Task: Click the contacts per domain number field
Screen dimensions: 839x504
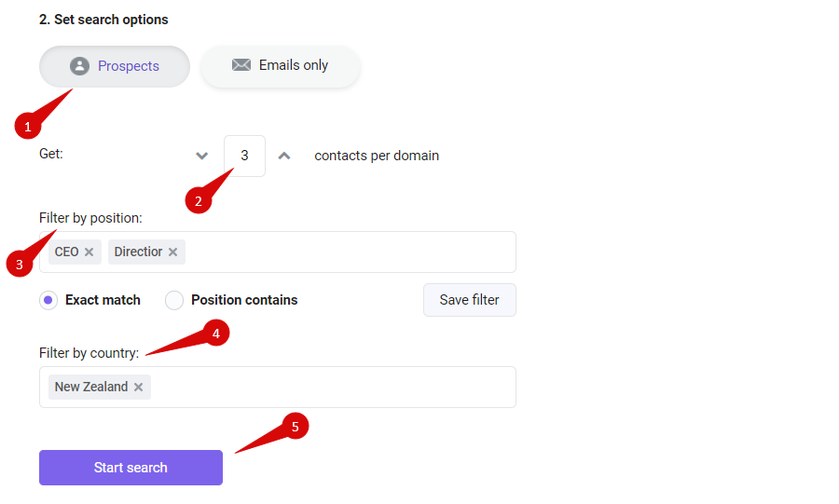Action: pos(244,156)
